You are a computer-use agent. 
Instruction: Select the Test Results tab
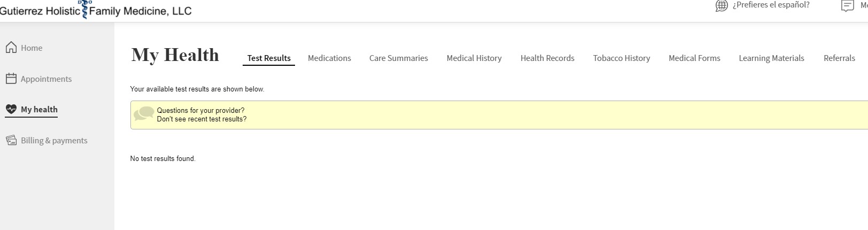pos(269,58)
